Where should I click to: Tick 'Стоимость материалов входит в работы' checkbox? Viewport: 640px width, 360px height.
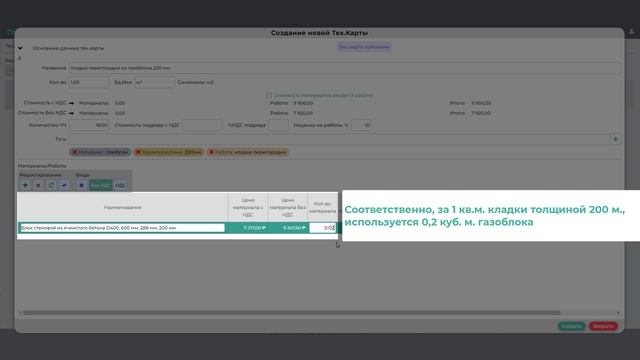point(269,96)
